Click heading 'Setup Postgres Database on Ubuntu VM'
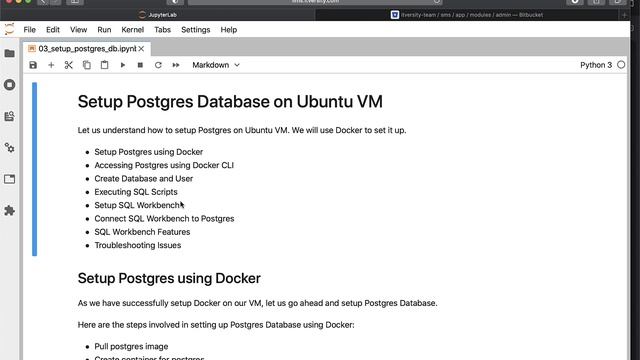The height and width of the screenshot is (360, 640). point(230,102)
